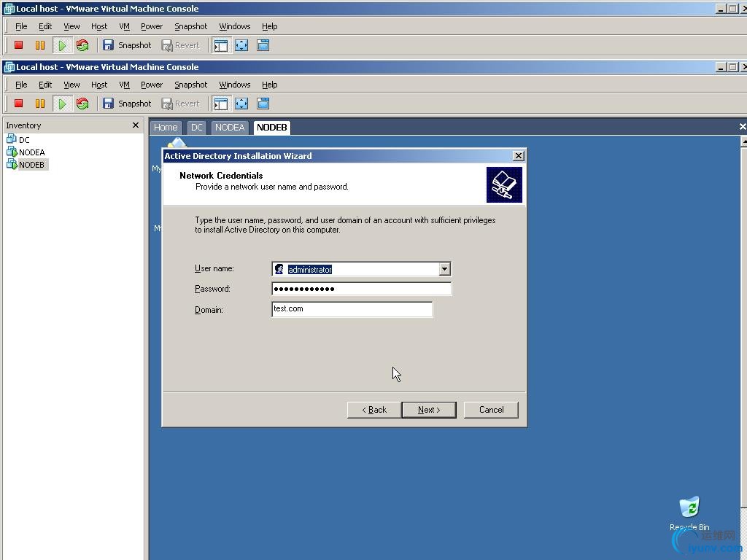The width and height of the screenshot is (747, 560).
Task: Open Windows menu in lower console window
Action: 234,85
